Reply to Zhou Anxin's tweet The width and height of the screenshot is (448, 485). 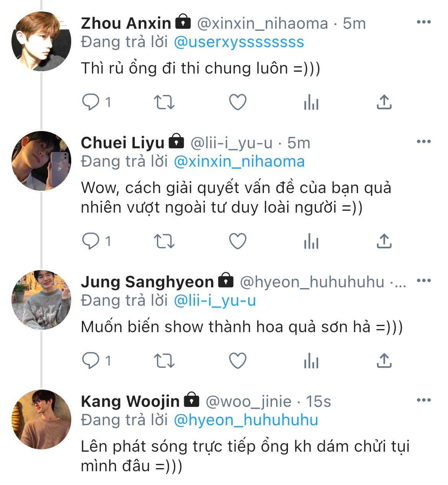coord(91,102)
